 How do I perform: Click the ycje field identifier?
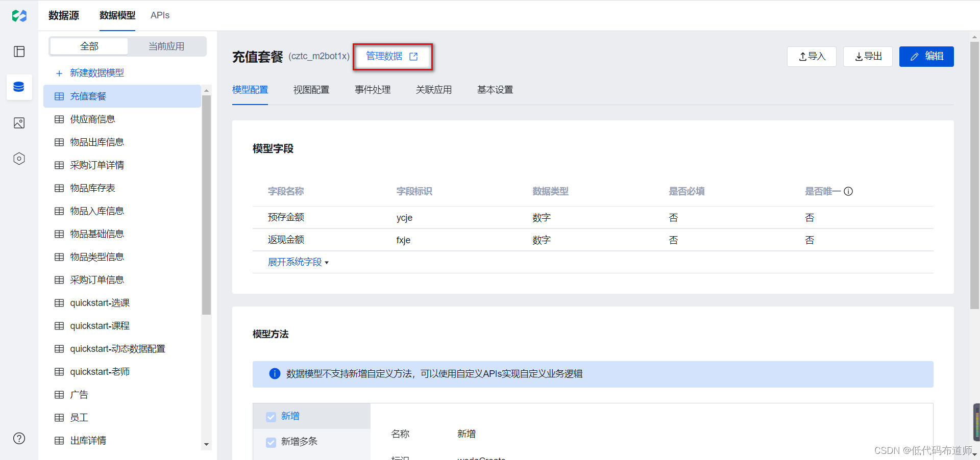(404, 218)
